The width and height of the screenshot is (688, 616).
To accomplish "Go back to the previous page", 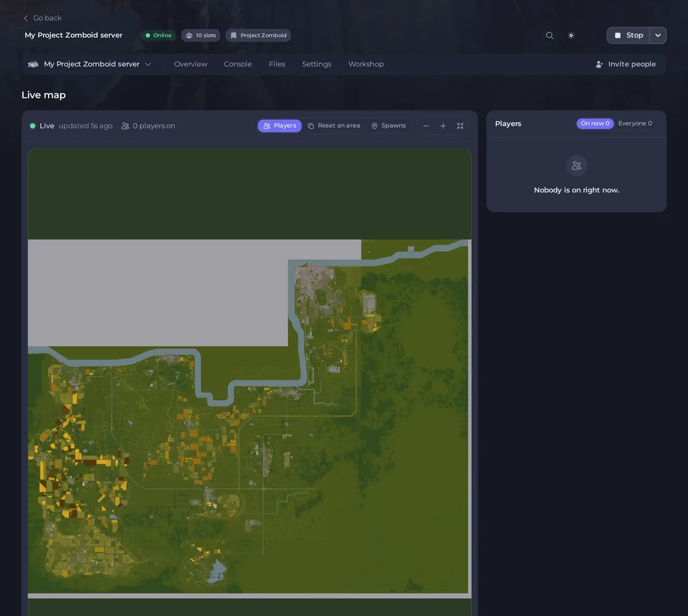I will 42,18.
